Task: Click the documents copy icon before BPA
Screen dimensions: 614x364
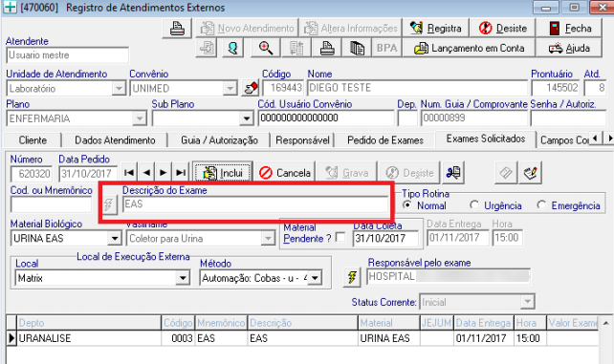Action: 357,48
